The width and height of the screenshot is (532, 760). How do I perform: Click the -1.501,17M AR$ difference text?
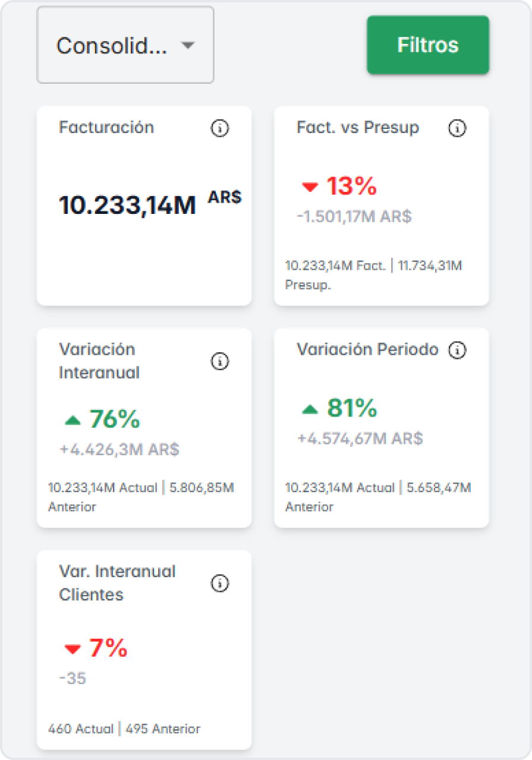[x=354, y=216]
